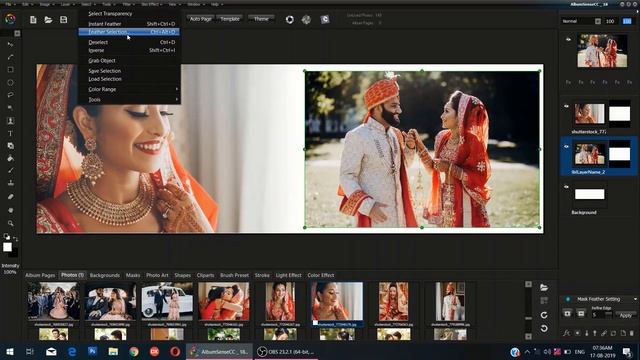
Task: Swap foreground and background colors
Action: pyautogui.click(x=16, y=239)
